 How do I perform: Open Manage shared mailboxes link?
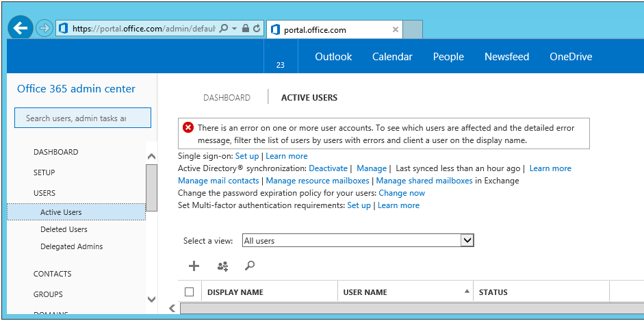424,181
